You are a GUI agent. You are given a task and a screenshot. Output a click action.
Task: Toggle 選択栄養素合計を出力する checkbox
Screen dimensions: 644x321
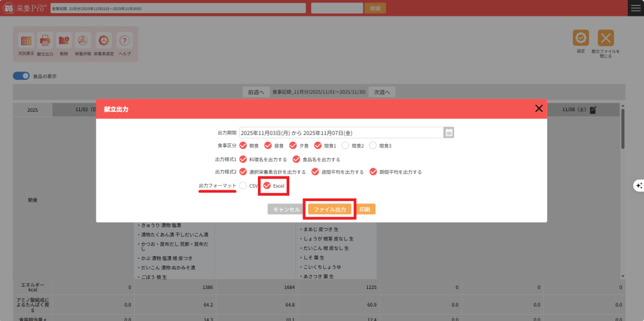click(x=243, y=171)
